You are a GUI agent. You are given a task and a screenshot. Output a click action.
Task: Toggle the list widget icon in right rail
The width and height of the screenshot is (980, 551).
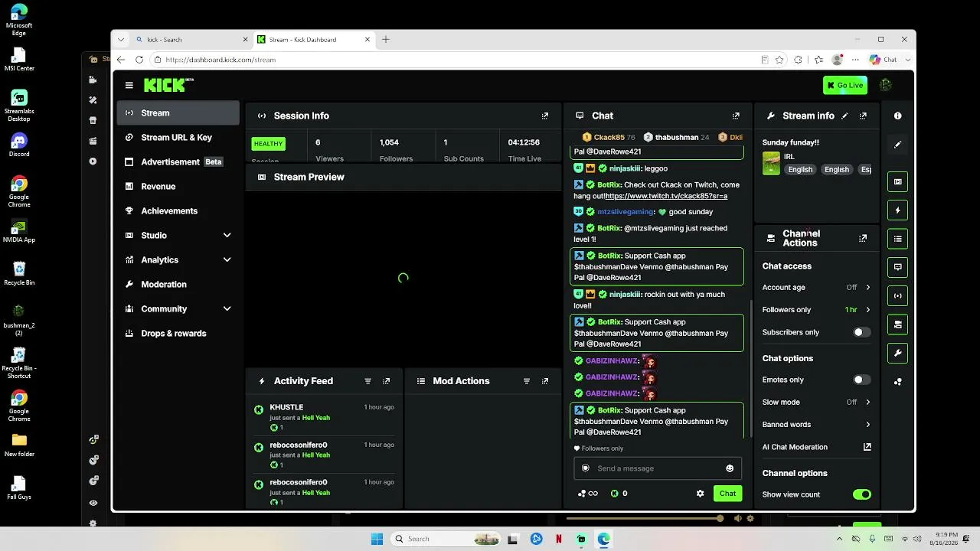pos(898,239)
